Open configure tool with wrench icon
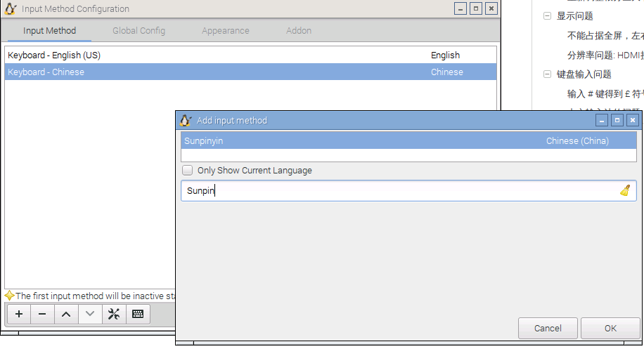The image size is (644, 349). [x=114, y=314]
